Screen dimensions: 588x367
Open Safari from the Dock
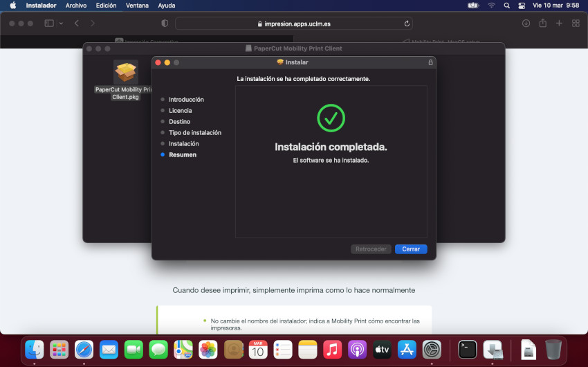coord(84,350)
